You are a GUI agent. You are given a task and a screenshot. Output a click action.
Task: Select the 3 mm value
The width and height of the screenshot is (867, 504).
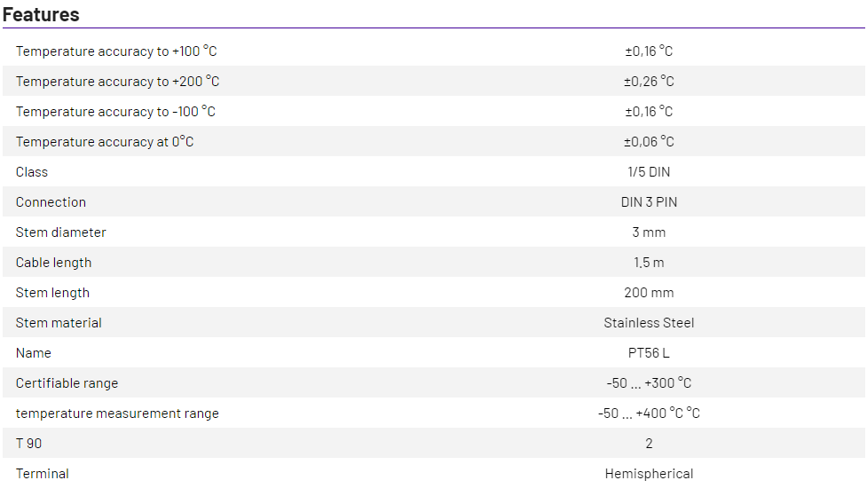[649, 232]
